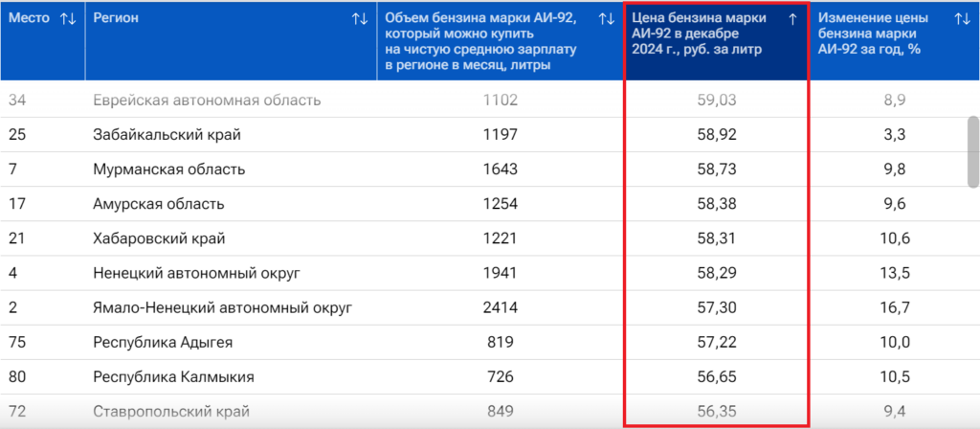The image size is (980, 429).
Task: Click volume value 1941
Action: (x=501, y=273)
